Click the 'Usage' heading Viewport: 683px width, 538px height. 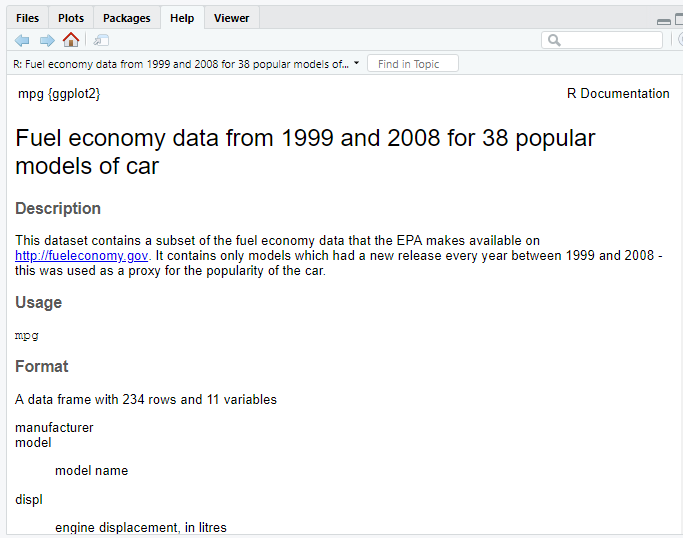pos(38,302)
